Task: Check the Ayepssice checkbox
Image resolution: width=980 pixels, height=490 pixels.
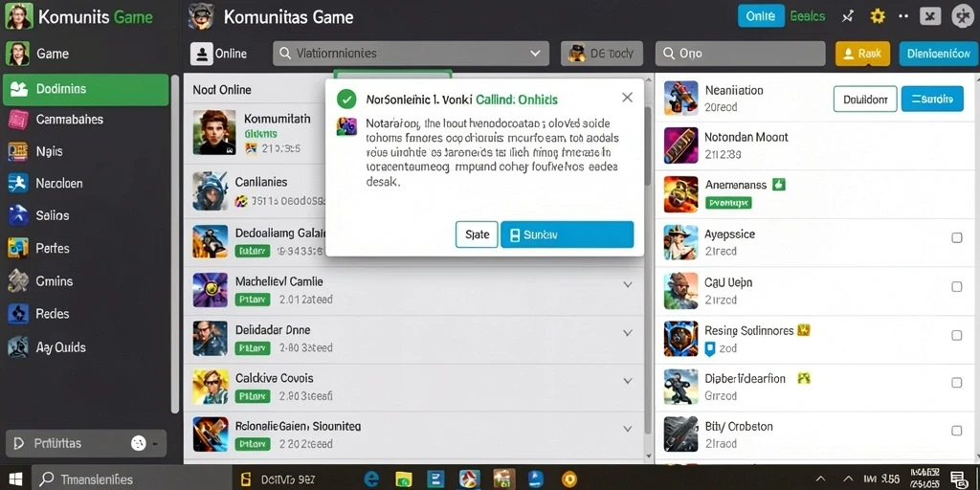Action: (x=956, y=237)
